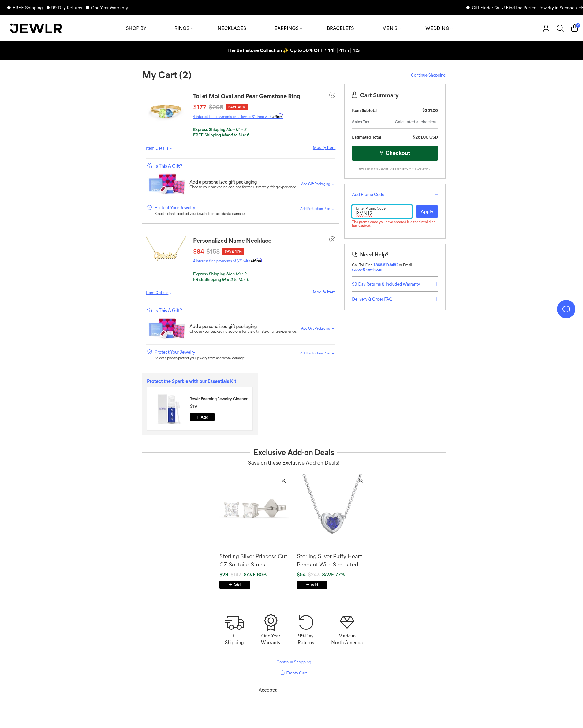Zoom the CZ Solitaire Studs image
This screenshot has height=728, width=583.
pos(284,480)
